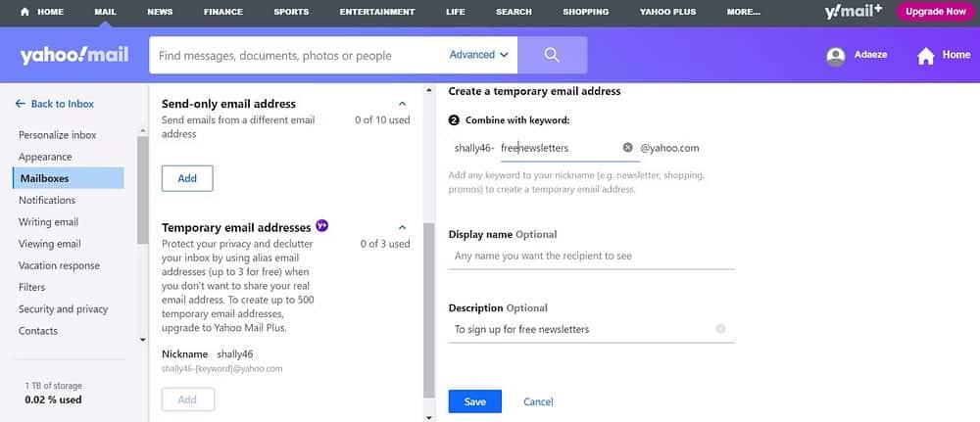Click the Home house icon
The width and height of the screenshot is (980, 422).
(x=926, y=56)
